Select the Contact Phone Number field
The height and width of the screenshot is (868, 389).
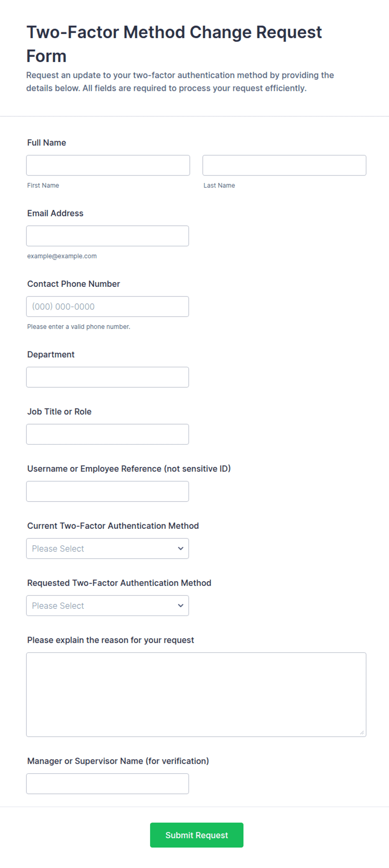tap(107, 307)
